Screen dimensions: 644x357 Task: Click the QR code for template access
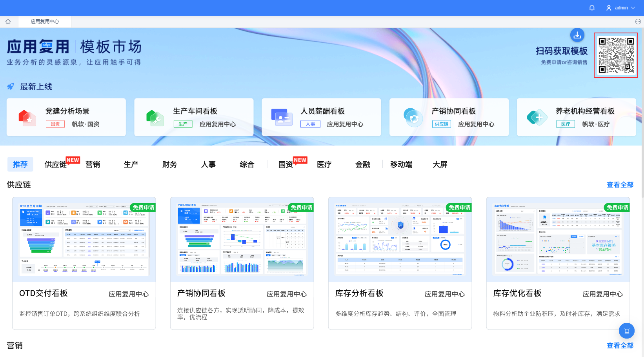616,55
